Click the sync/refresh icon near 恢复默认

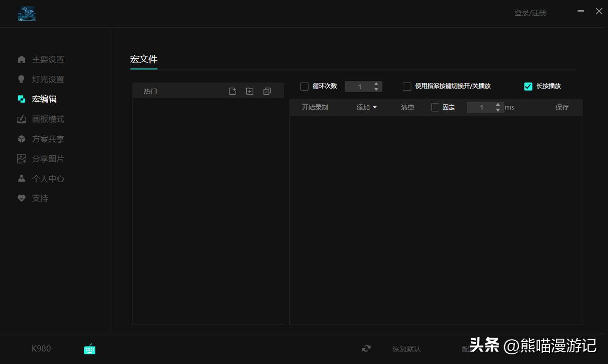(366, 349)
